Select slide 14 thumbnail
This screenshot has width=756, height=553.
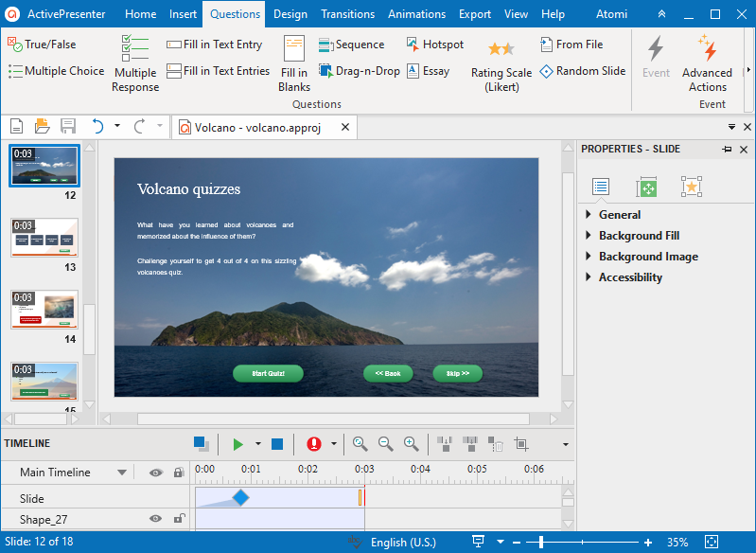[x=44, y=310]
